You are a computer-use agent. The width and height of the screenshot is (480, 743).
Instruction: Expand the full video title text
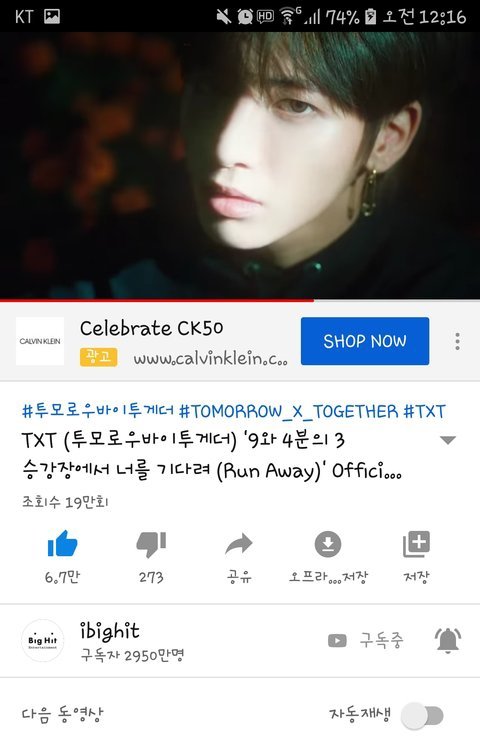pyautogui.click(x=212, y=455)
